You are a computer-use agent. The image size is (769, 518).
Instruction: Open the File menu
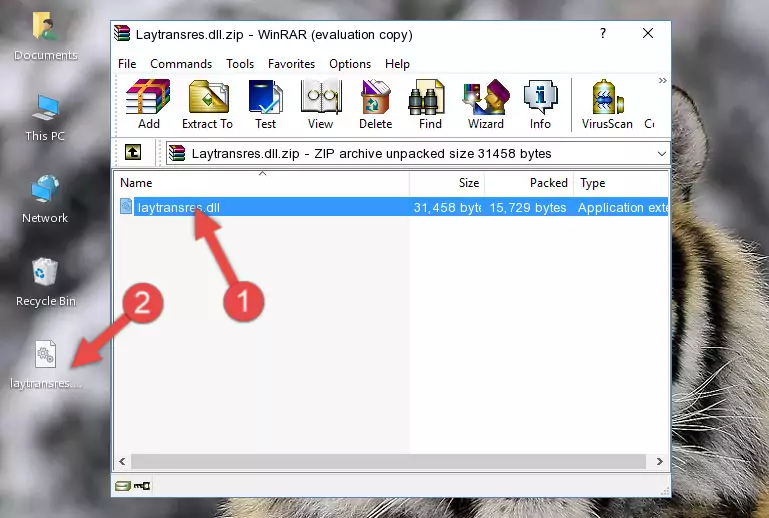click(x=127, y=64)
